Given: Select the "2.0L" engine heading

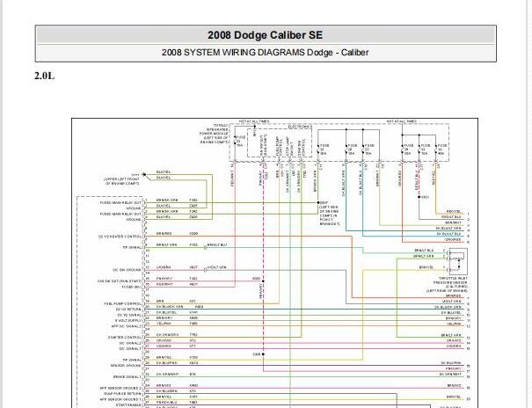Looking at the screenshot, I should (x=44, y=76).
